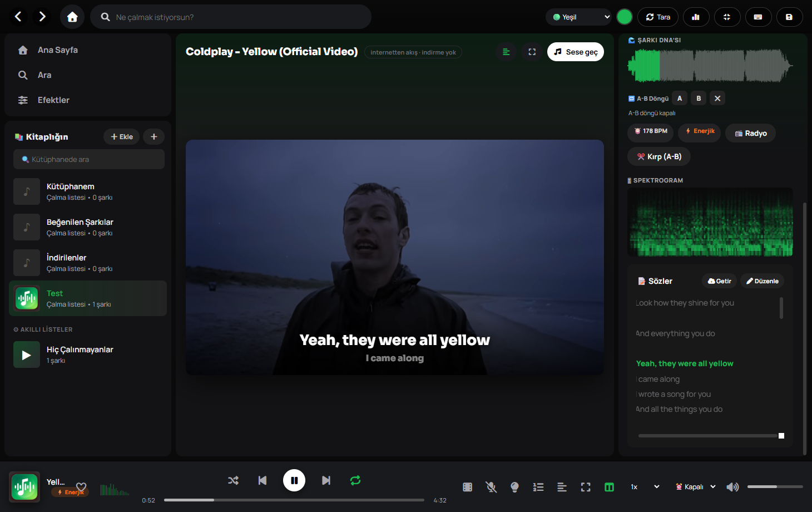Click the lyrics lines icon in player bar
The height and width of the screenshot is (512, 812).
click(x=562, y=487)
